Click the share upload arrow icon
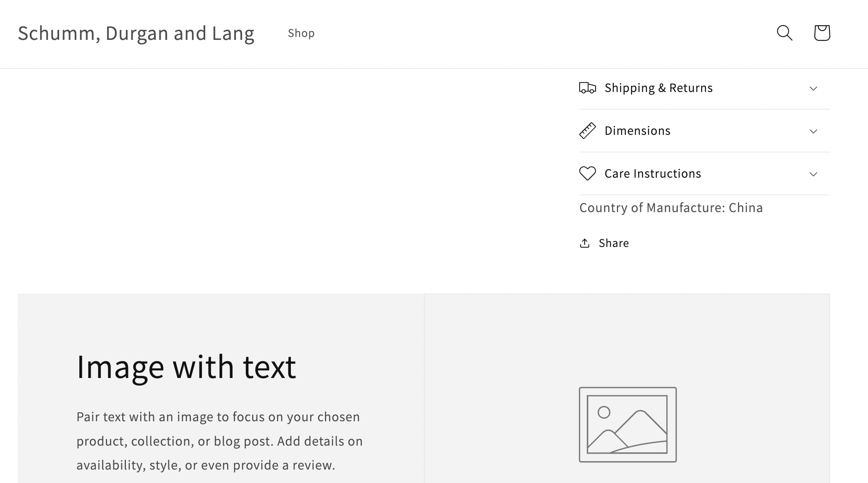Image resolution: width=868 pixels, height=483 pixels. [584, 243]
